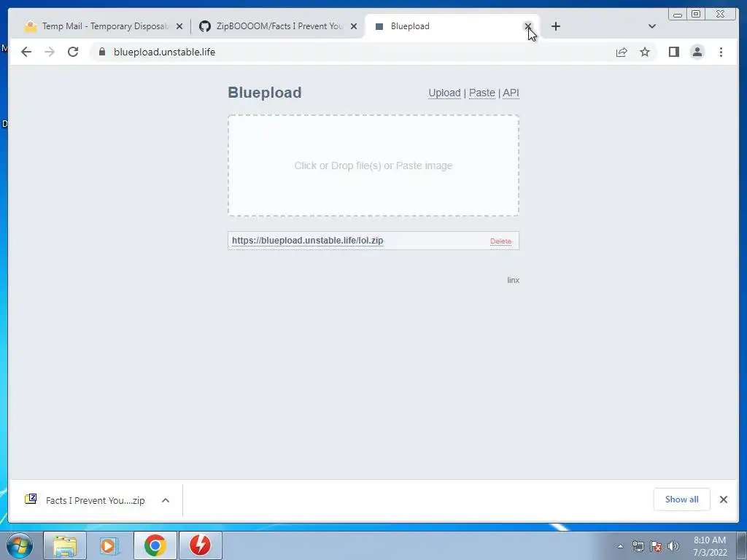Delete the uploaded lol.zip file
Viewport: 747px width, 560px height.
(500, 241)
